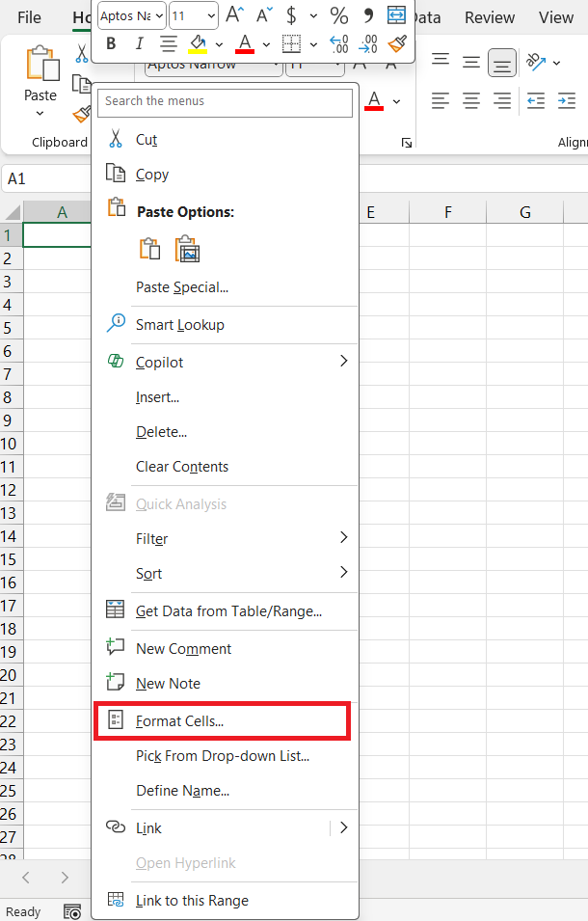Click Format Painter brush in mini toolbar

(x=397, y=43)
